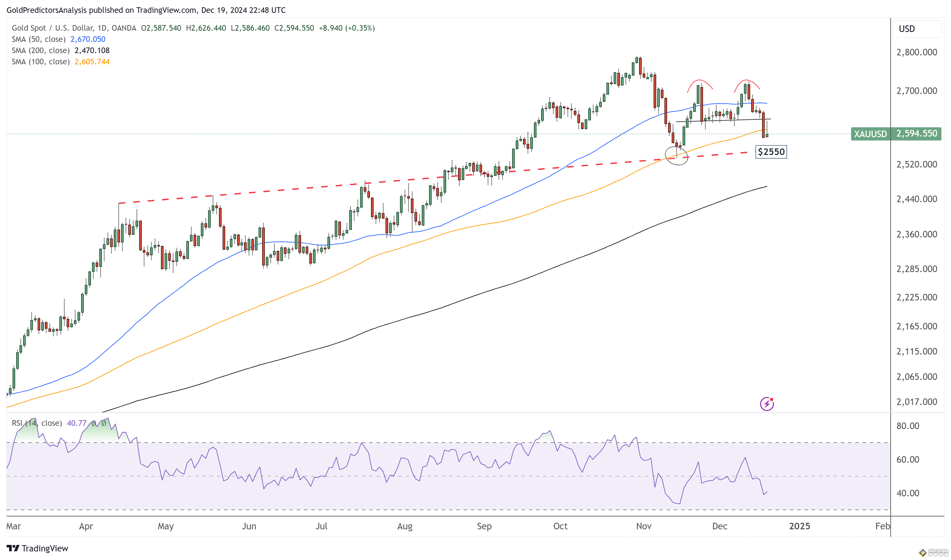Viewport: 951px width, 560px height.
Task: Select the USD currency box on price axis
Action: click(x=917, y=29)
